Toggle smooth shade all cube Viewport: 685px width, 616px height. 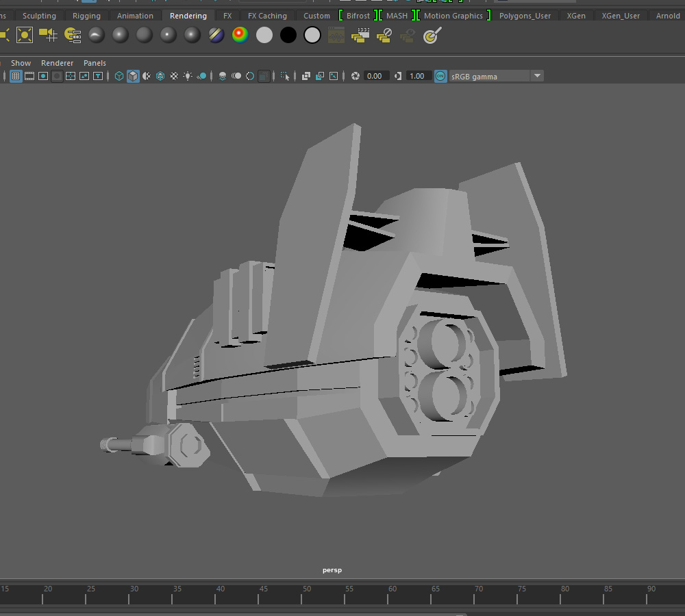pyautogui.click(x=133, y=77)
